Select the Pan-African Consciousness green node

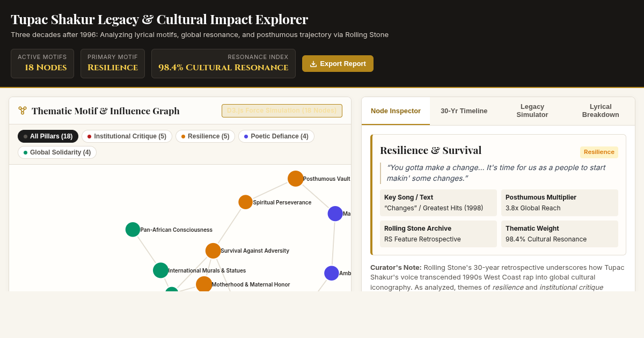pyautogui.click(x=133, y=230)
